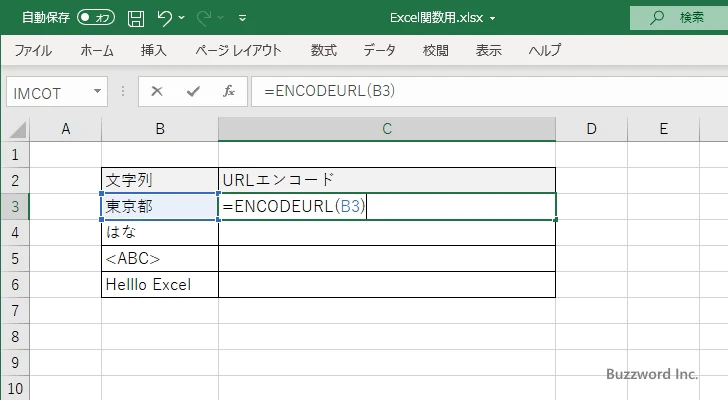Select row 5 header

pyautogui.click(x=15, y=259)
